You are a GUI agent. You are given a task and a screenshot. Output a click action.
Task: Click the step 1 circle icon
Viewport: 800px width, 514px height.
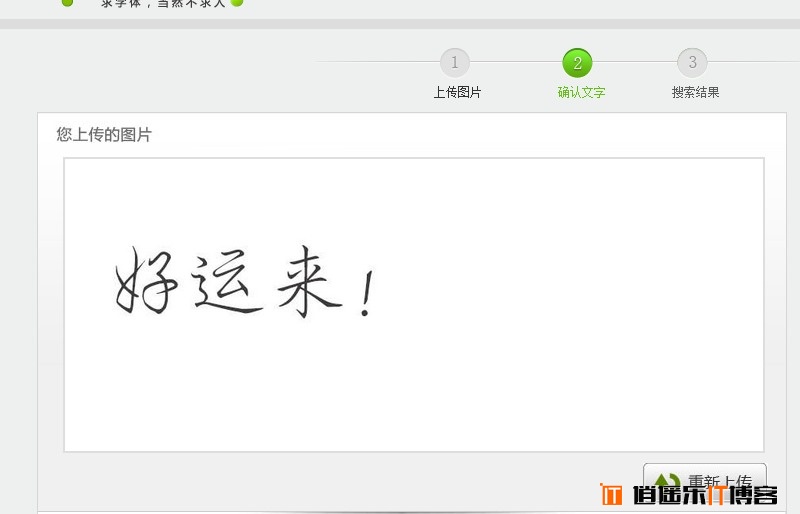tap(455, 63)
